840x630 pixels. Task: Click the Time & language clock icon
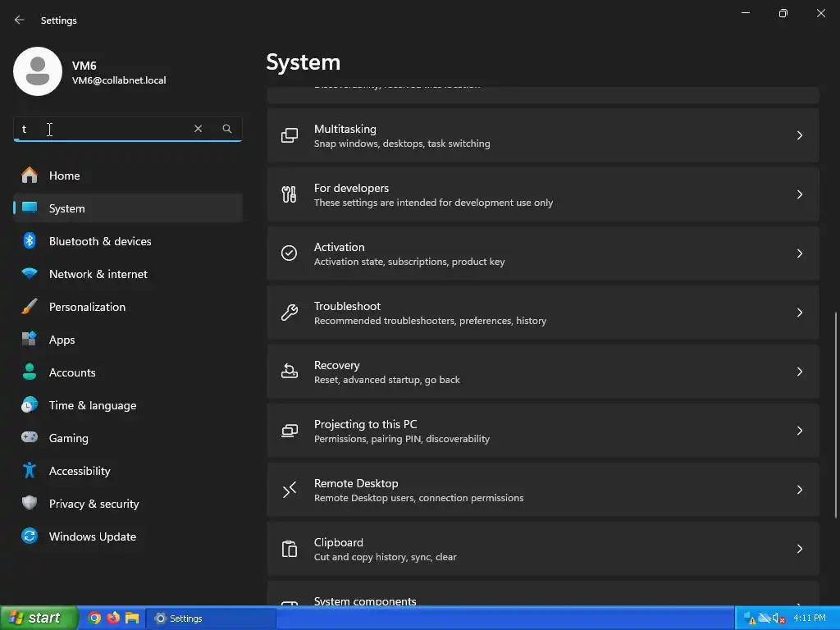30,404
